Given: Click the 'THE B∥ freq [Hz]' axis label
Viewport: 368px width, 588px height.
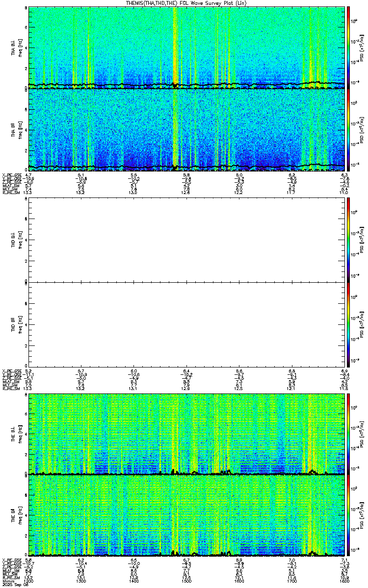Looking at the screenshot, I should 17,516.
